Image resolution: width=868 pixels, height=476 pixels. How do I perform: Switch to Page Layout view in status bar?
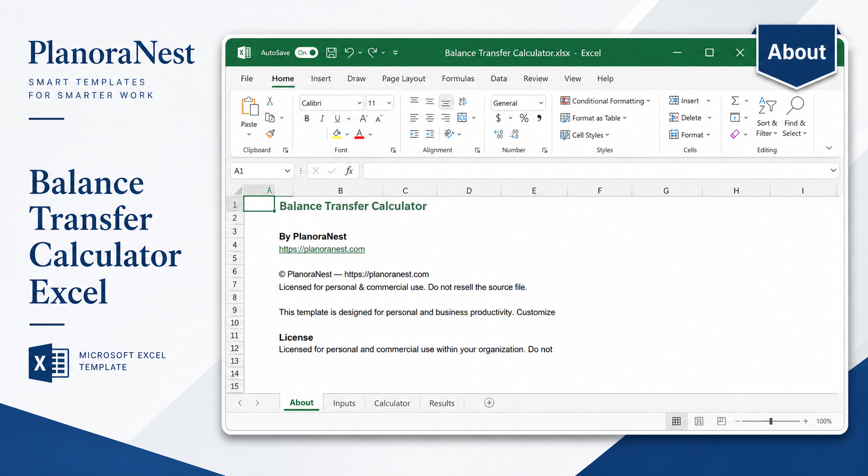699,421
